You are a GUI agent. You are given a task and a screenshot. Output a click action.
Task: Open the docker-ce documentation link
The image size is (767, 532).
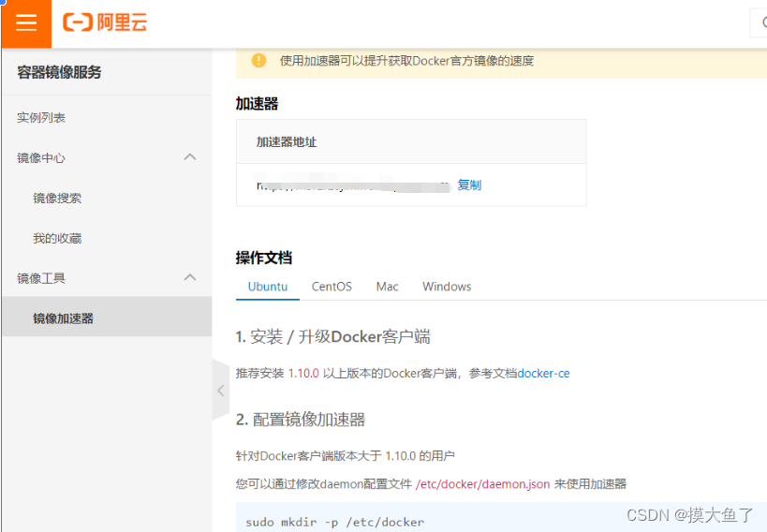pos(543,374)
